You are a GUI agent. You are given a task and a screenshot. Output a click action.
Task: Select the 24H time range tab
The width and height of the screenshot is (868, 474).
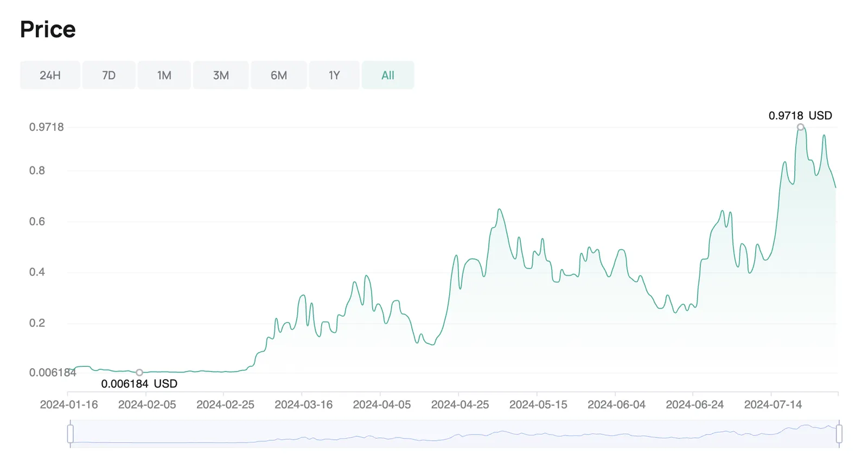click(50, 75)
